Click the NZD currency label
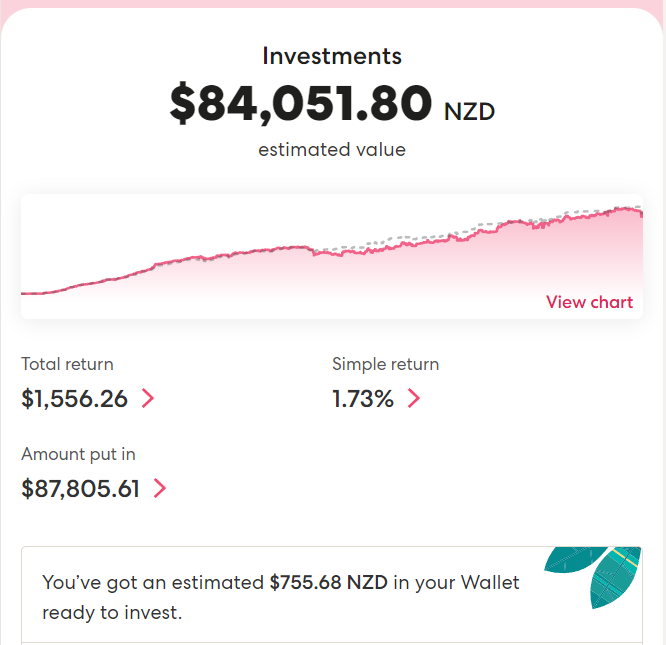Screen dimensions: 666x645 (469, 111)
